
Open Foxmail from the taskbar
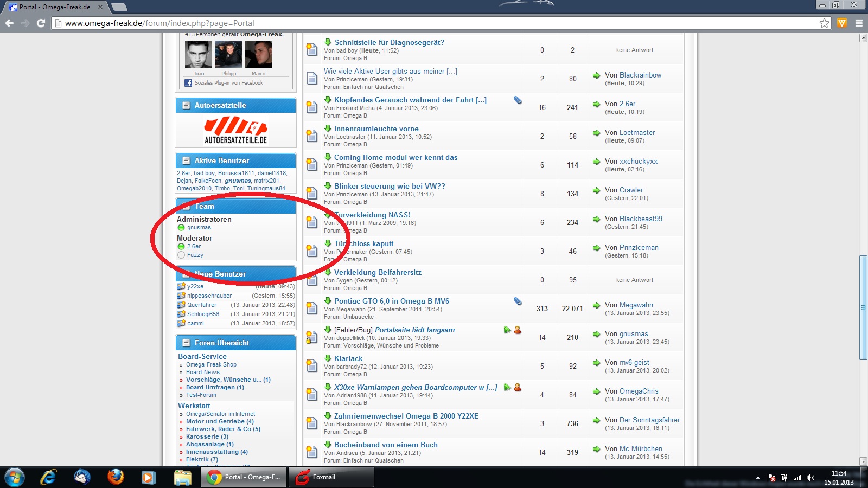[x=331, y=477]
